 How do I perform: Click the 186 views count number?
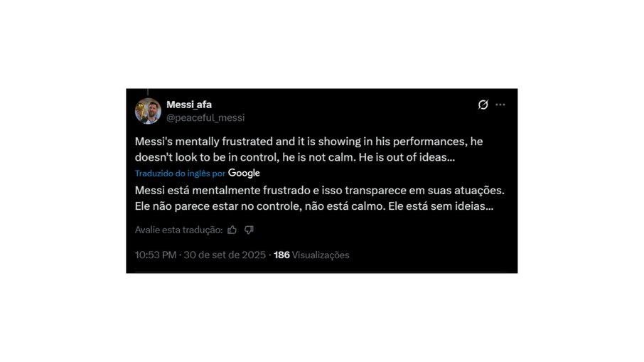281,255
